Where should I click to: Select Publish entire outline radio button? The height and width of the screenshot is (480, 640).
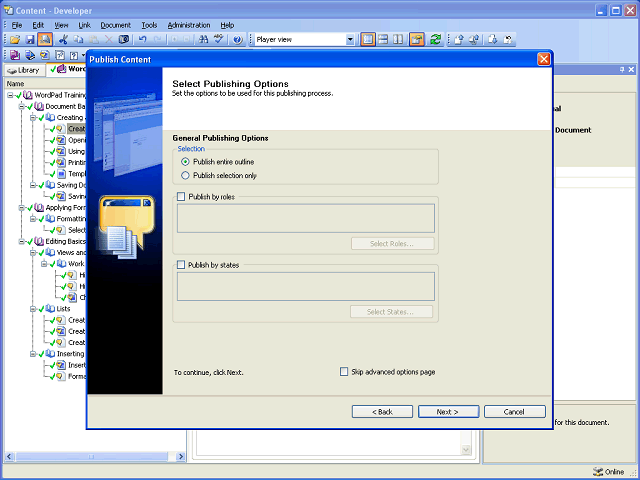pyautogui.click(x=185, y=162)
